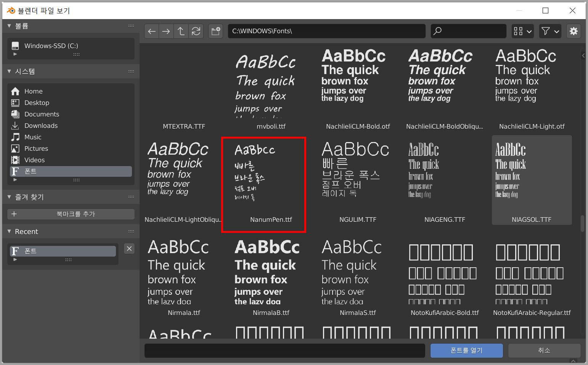Collapse the 볼륨 panel
Screen dimensions: 588x365
click(9, 26)
